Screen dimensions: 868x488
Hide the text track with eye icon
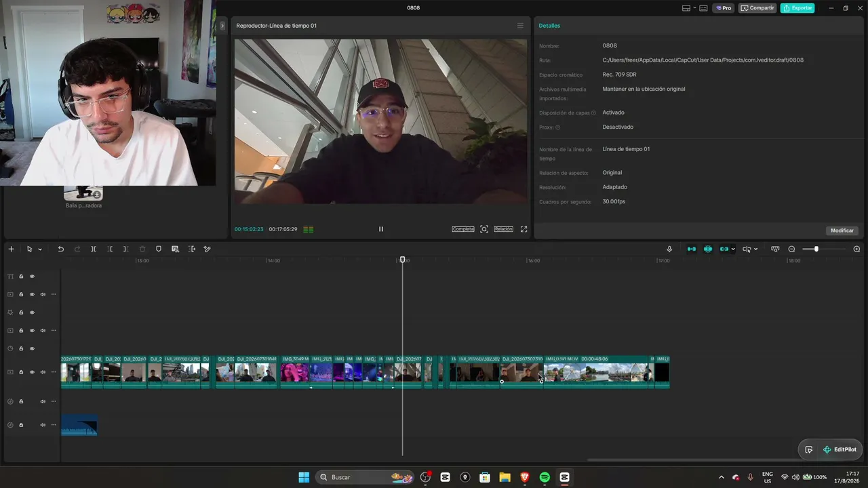pos(32,277)
